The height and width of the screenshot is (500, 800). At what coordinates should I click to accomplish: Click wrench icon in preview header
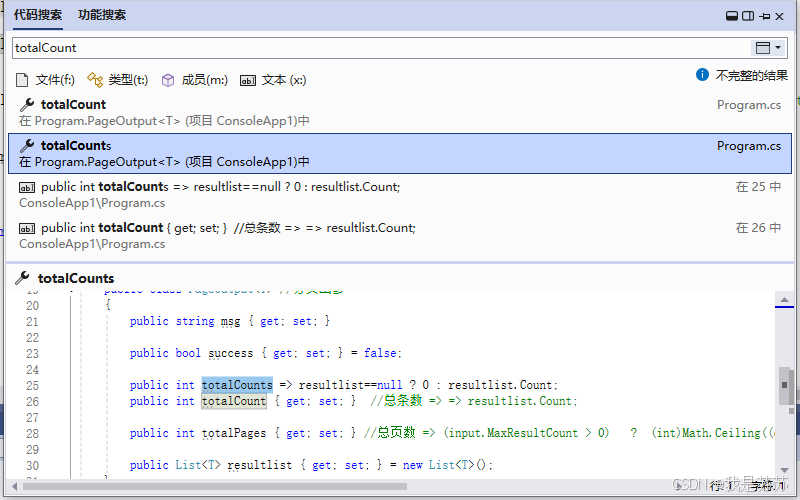[22, 278]
